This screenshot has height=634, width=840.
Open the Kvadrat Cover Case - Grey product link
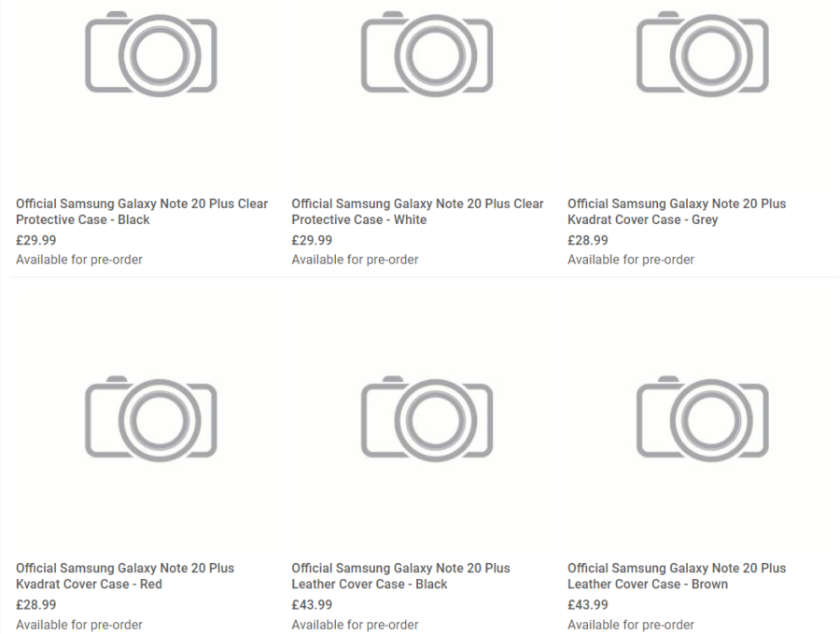(677, 212)
